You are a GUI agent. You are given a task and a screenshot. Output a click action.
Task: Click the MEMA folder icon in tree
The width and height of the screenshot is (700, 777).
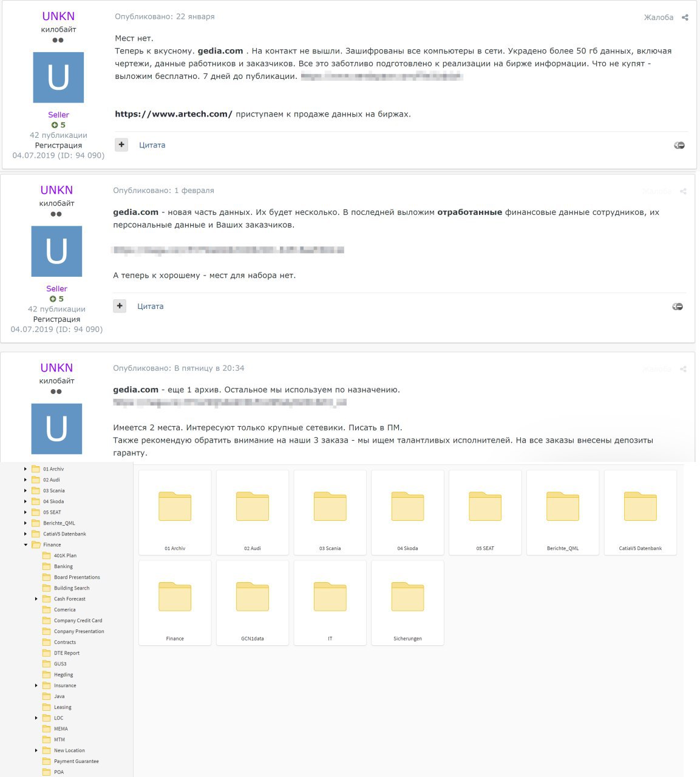tap(47, 728)
